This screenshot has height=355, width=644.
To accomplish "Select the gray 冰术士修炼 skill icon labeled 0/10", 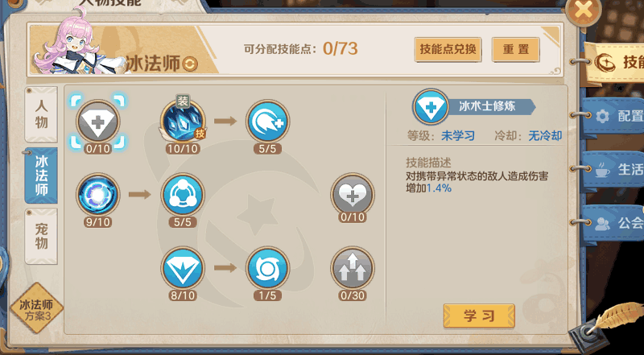I will [x=97, y=122].
